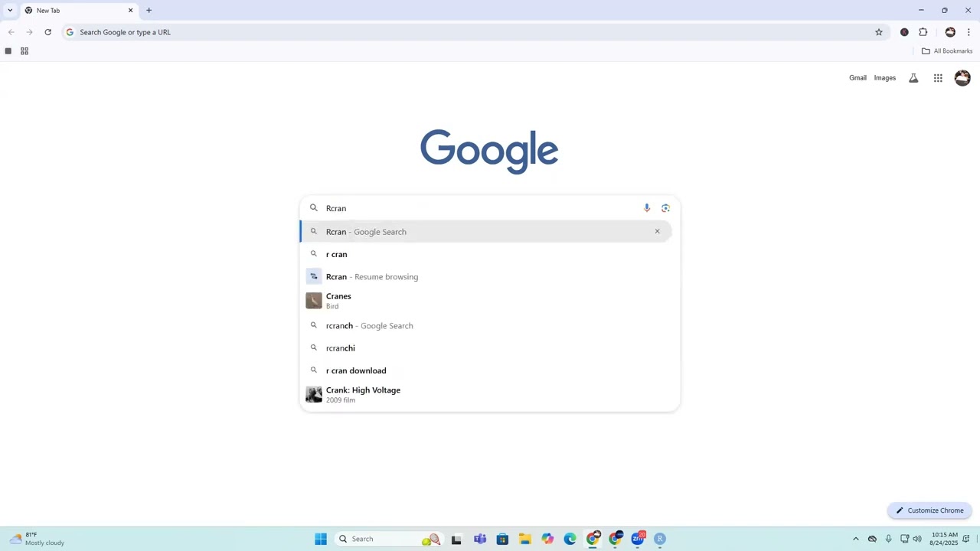Open clock showing 10:15 AM
Image resolution: width=980 pixels, height=551 pixels.
pyautogui.click(x=944, y=539)
